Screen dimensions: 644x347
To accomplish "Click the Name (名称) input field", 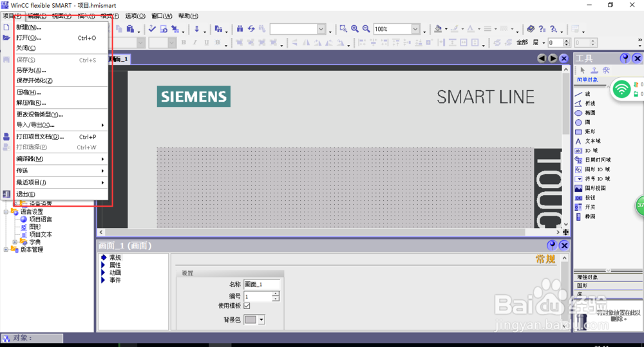I will pyautogui.click(x=262, y=284).
